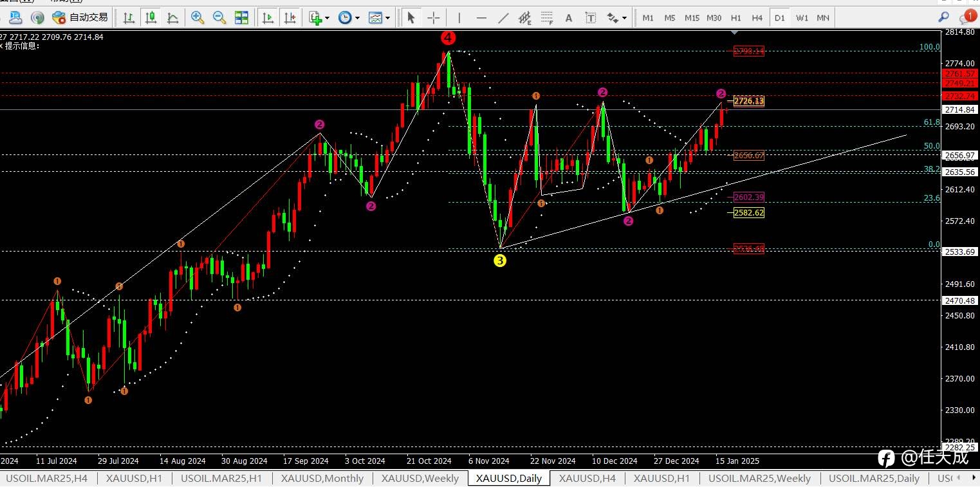Click the yellow wave marker 3
Image resolution: width=980 pixels, height=487 pixels.
[500, 261]
